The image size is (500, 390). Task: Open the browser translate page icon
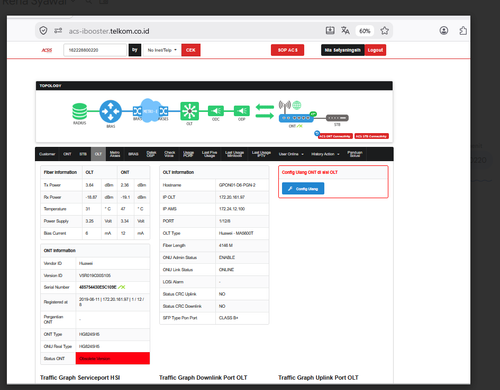(x=345, y=31)
